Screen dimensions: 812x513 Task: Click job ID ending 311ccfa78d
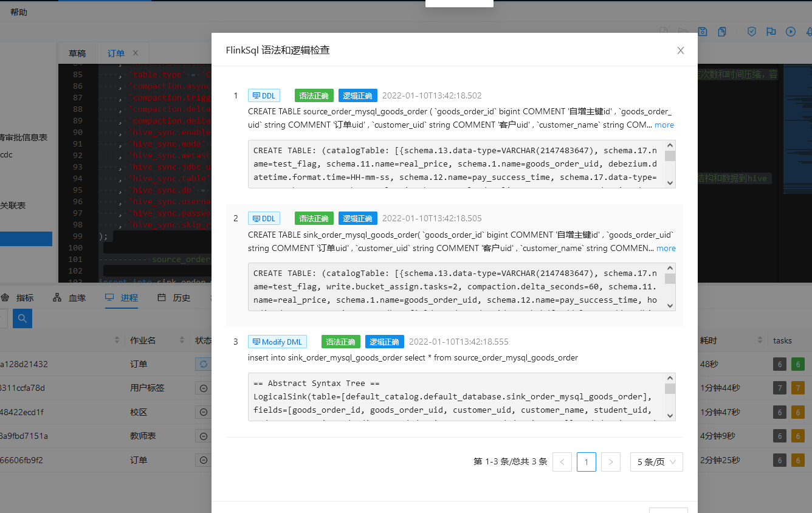click(x=22, y=388)
